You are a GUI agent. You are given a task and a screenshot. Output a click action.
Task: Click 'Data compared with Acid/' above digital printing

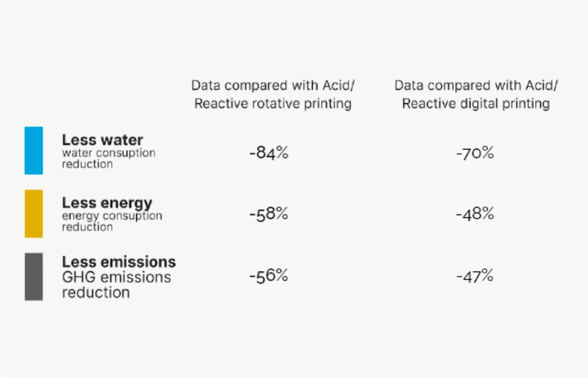click(x=476, y=86)
